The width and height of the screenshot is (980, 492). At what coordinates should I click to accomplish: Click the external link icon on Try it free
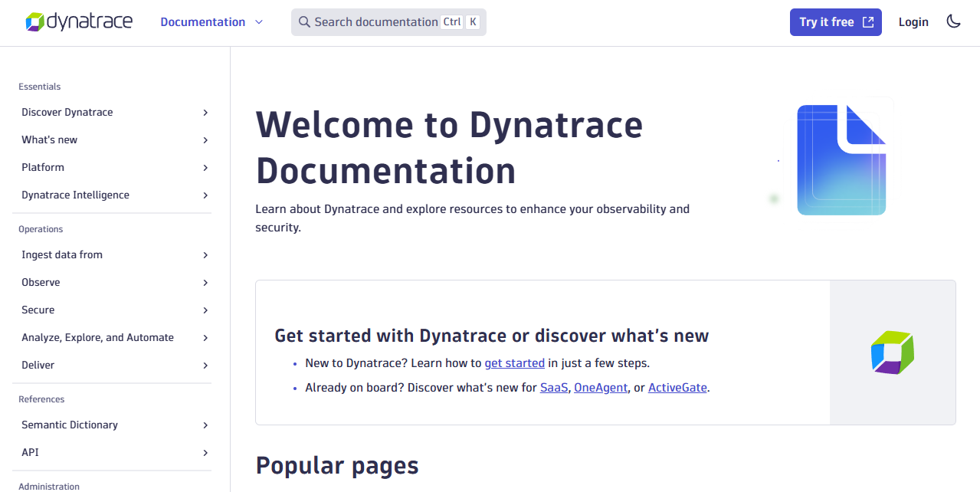868,22
